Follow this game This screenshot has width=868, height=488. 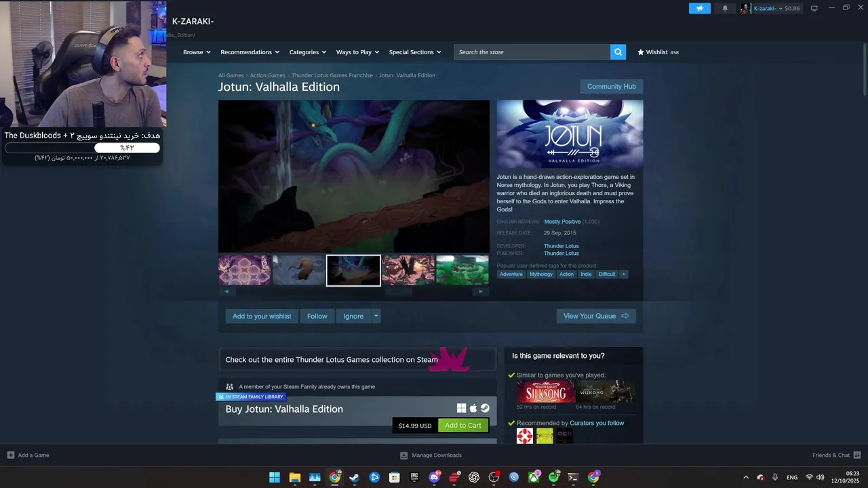(317, 316)
